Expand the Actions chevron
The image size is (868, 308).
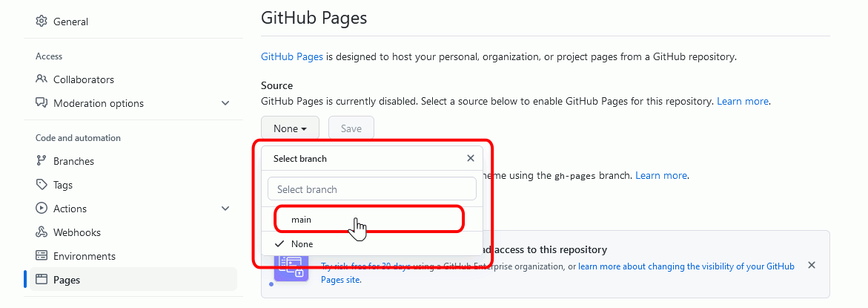(225, 209)
